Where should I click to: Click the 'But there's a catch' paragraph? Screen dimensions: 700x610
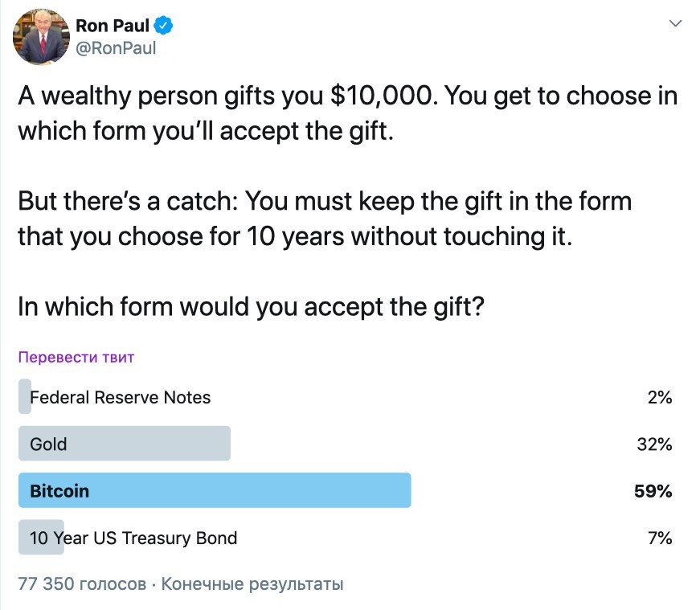click(325, 219)
